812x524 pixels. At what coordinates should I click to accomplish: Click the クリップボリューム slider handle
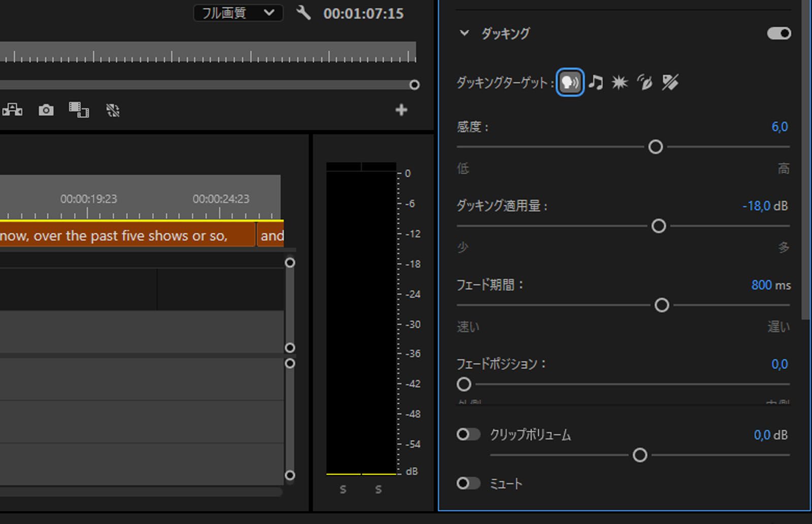tap(640, 455)
